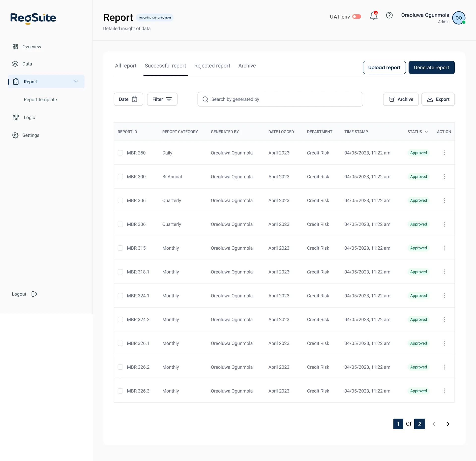Switch to All report tab
476x461 pixels.
(x=126, y=66)
